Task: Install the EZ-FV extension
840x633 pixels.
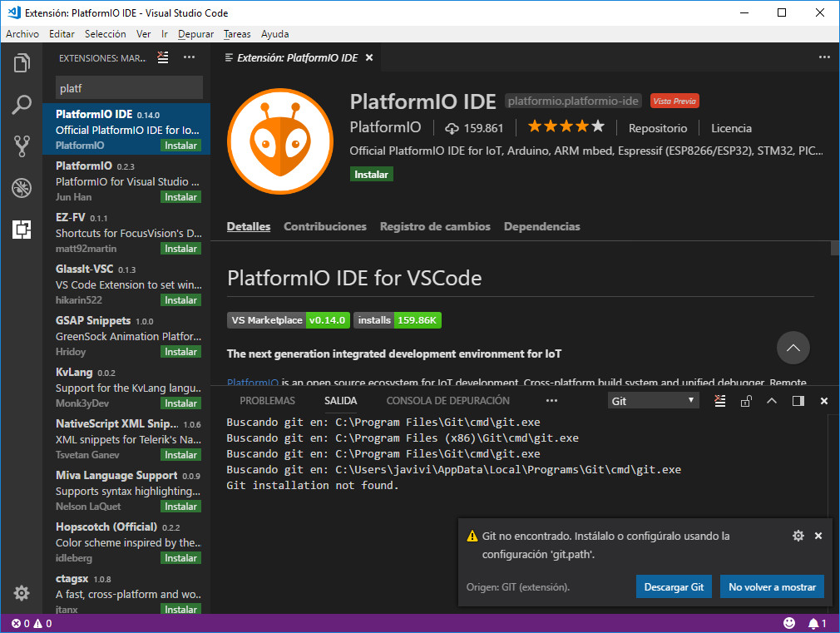Action: pos(180,248)
